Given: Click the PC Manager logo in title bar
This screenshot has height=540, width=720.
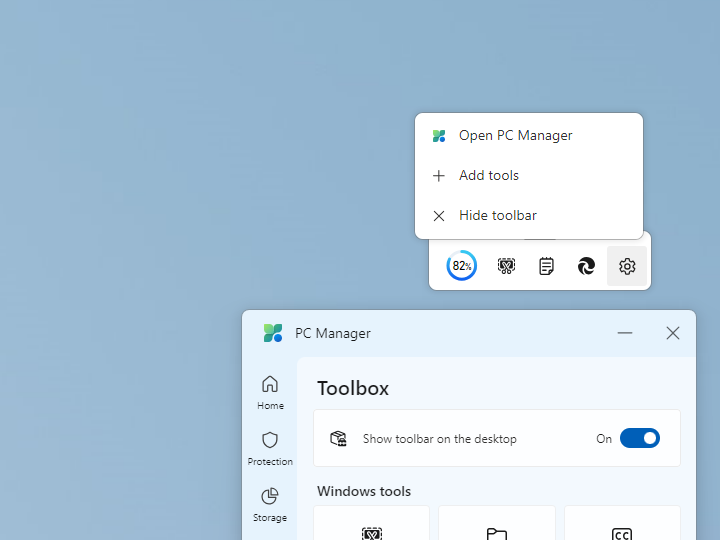Looking at the screenshot, I should pos(273,333).
